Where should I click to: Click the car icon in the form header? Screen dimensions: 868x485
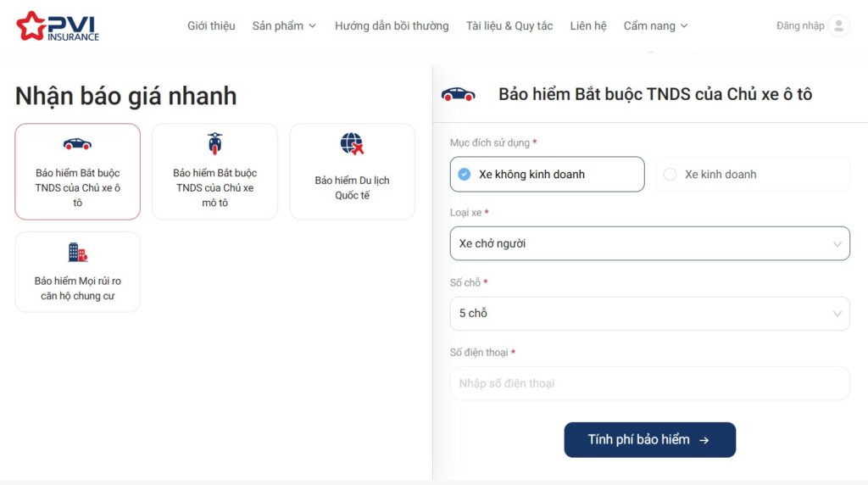(x=459, y=94)
